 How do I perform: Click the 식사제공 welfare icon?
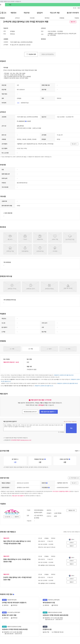55,249
